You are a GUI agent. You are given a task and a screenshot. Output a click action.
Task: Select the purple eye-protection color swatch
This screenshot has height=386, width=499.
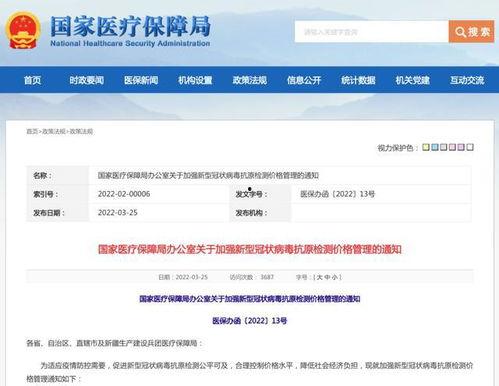click(461, 147)
